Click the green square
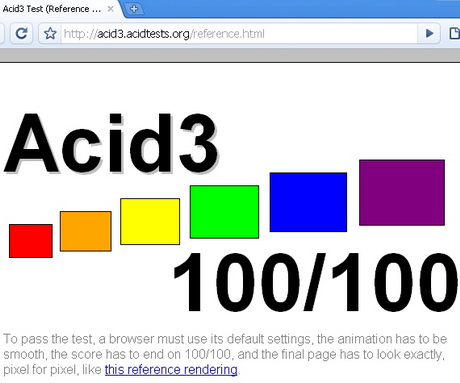Viewport: 460px width, 383px height. coord(224,212)
